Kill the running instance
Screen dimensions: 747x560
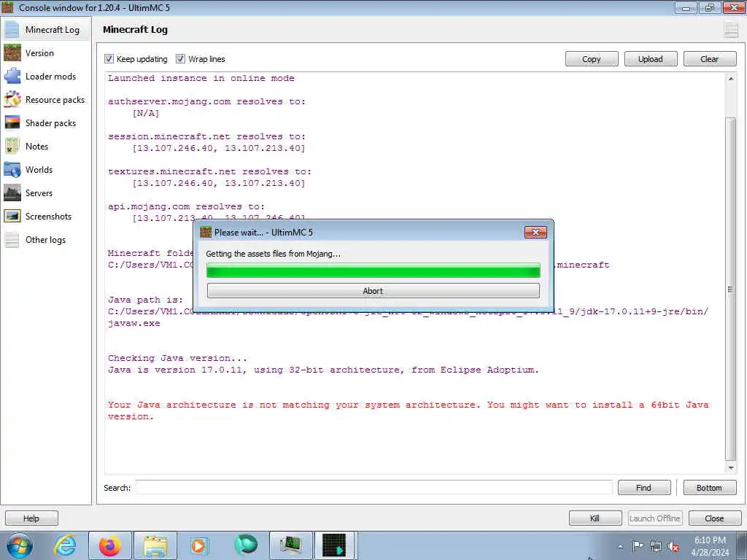tap(595, 518)
